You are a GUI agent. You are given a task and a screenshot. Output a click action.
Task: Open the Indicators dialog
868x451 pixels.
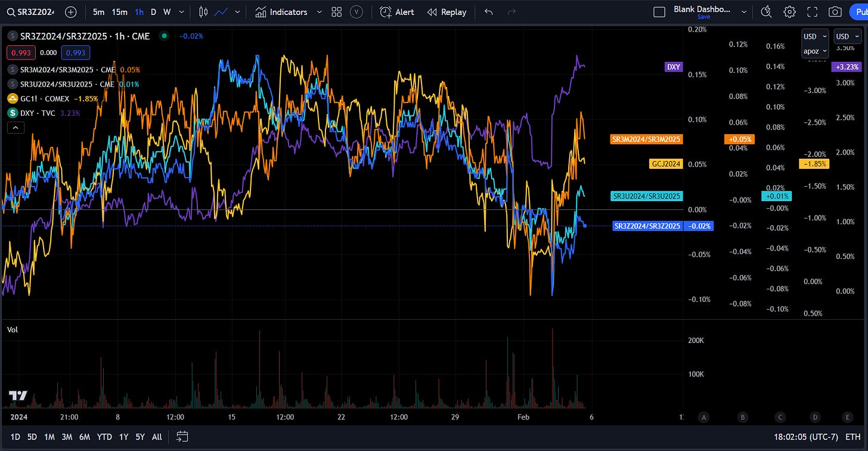tap(281, 12)
